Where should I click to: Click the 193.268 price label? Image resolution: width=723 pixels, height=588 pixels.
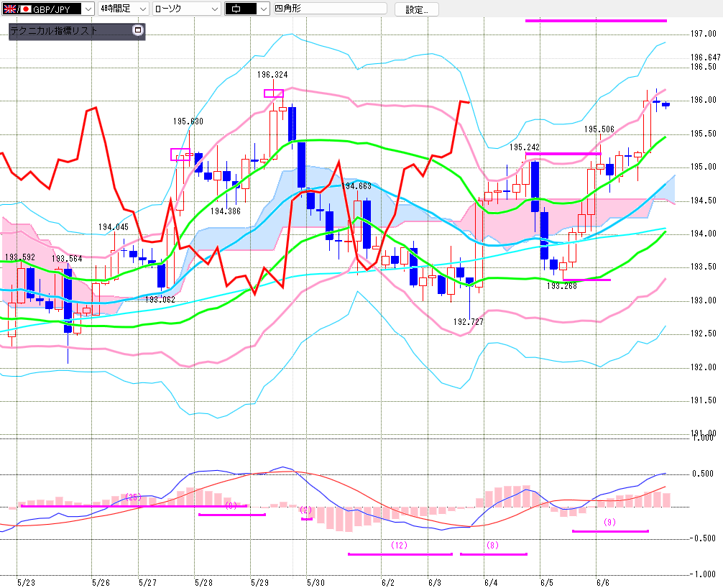[561, 286]
